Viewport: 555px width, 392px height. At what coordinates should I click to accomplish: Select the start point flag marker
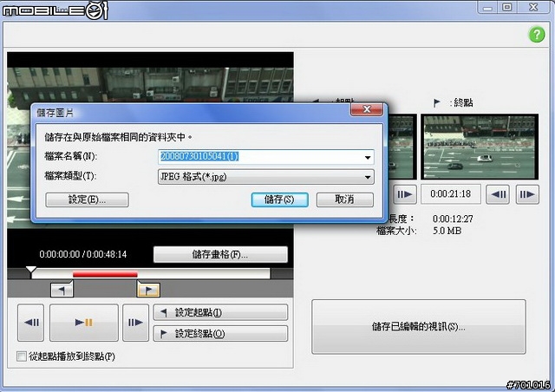point(62,290)
